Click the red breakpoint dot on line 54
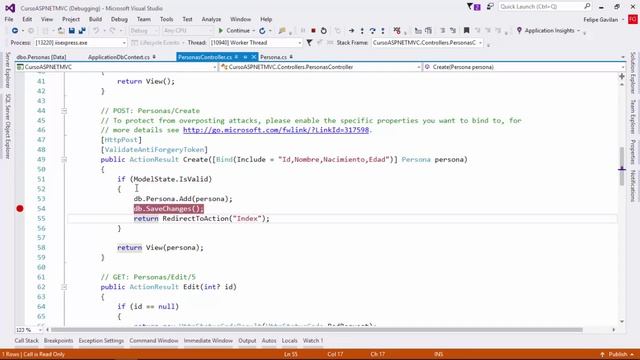The height and width of the screenshot is (360, 640). pos(20,209)
